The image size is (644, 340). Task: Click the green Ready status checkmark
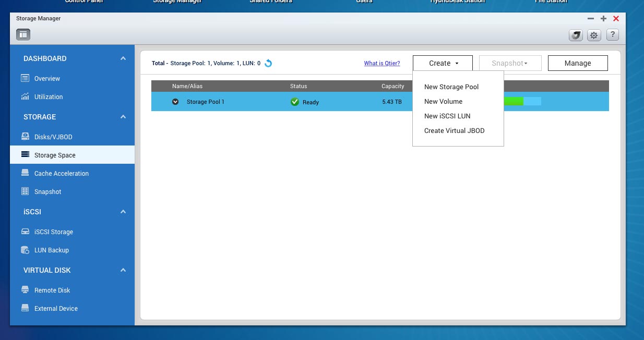click(x=295, y=102)
